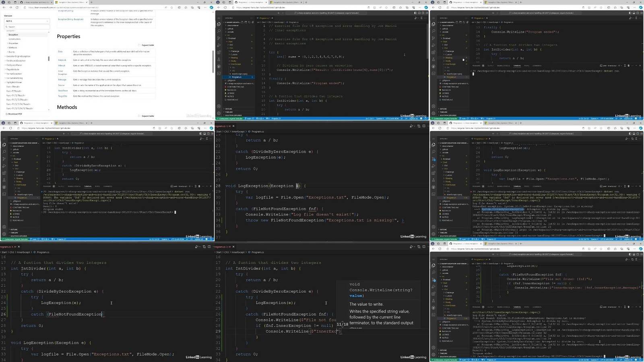Open Source Control in the 'File not found' output window
This screenshot has width=644, height=362.
coord(433,279)
